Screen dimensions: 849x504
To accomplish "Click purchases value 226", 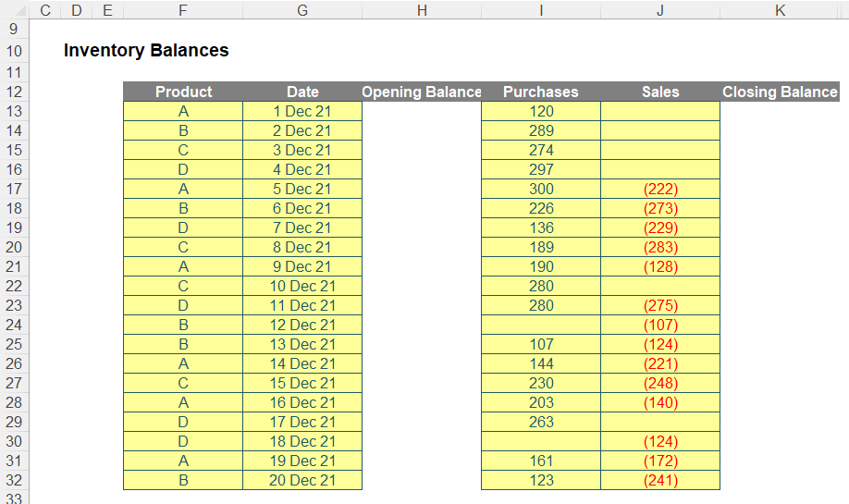I will 541,208.
